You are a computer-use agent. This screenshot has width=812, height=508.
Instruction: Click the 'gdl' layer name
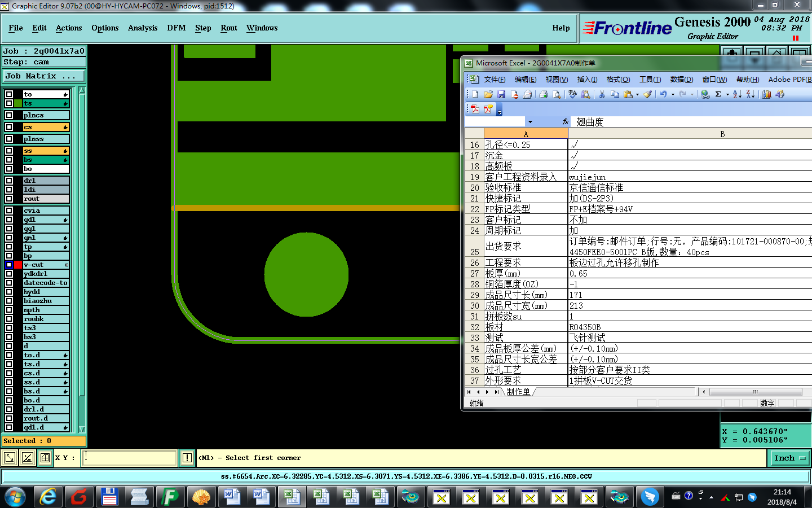click(46, 219)
